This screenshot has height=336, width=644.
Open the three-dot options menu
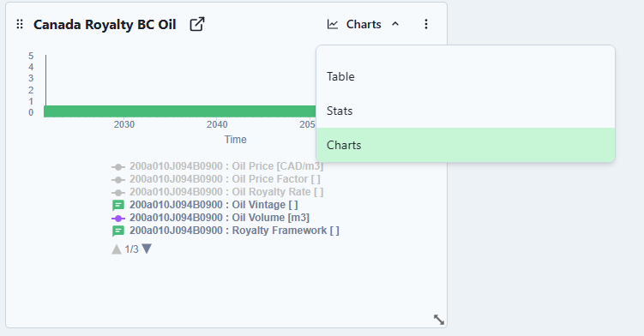[426, 24]
